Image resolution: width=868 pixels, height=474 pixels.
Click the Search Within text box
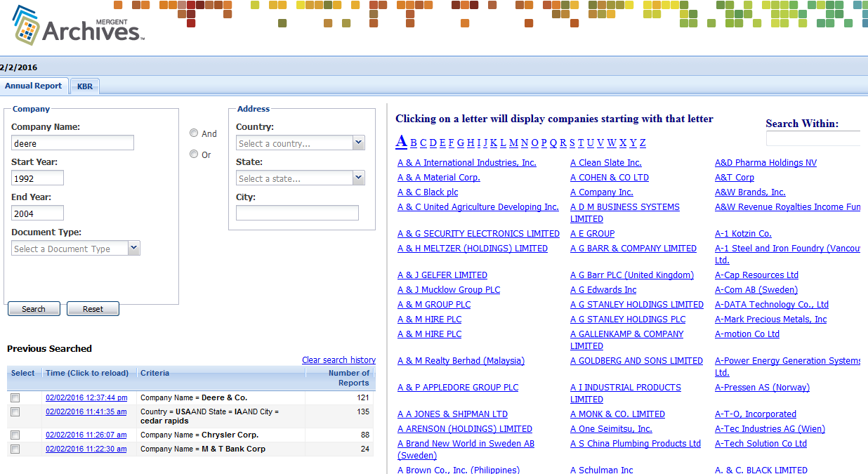pyautogui.click(x=813, y=138)
